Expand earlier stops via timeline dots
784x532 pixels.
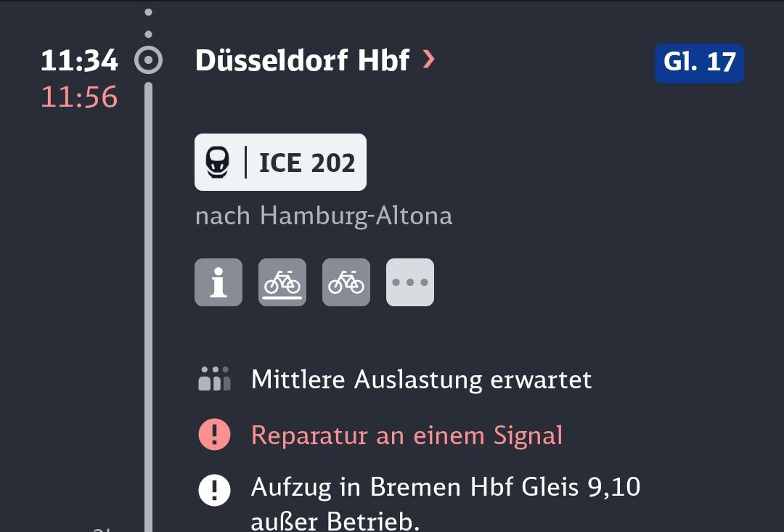(x=148, y=23)
